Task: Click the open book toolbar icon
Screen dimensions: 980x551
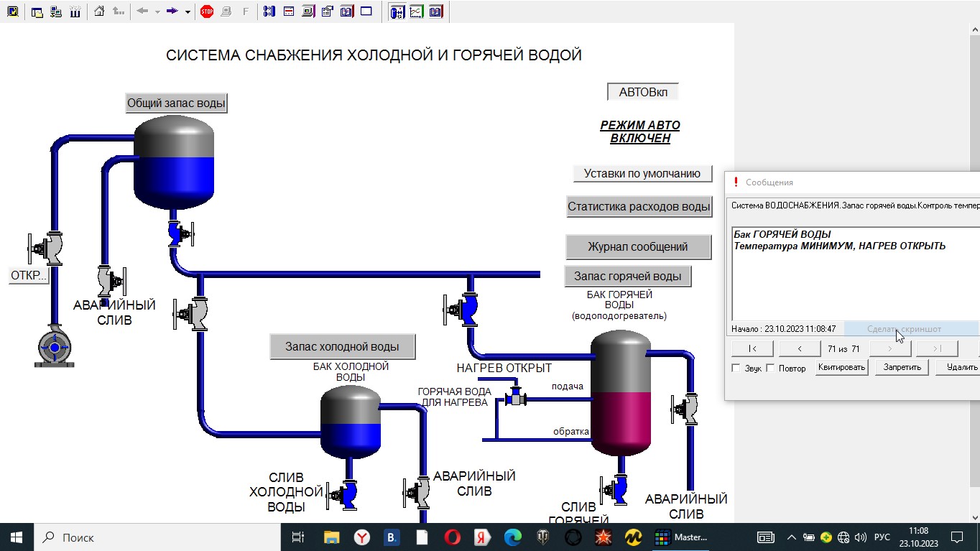Action: tap(347, 11)
